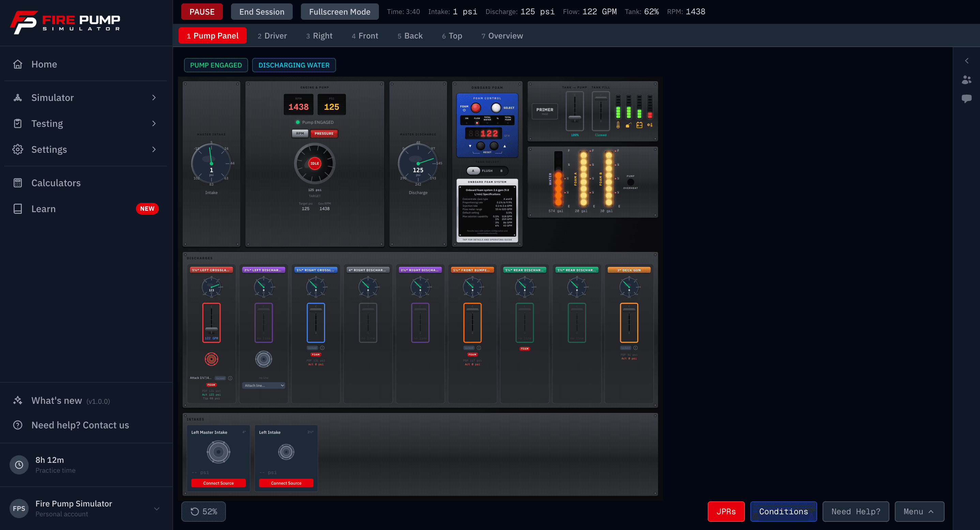Click the Left Master Intake coupling
Viewport: 980px width, 530px height.
(218, 452)
